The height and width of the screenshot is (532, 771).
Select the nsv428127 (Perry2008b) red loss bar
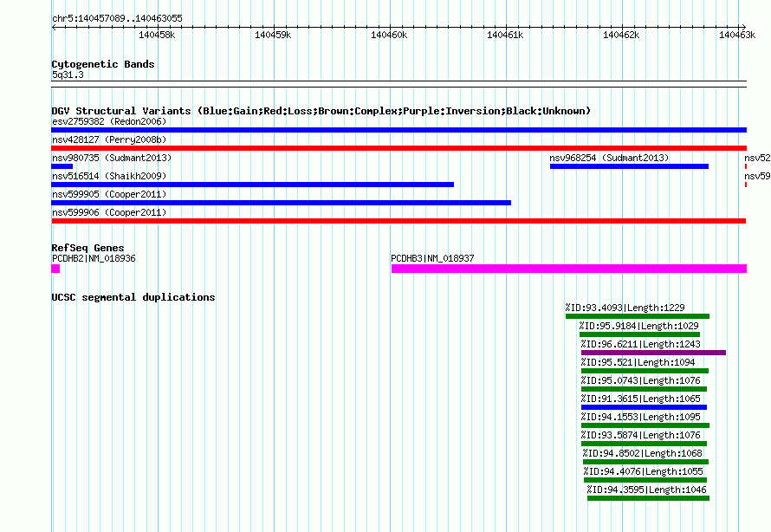(x=398, y=148)
